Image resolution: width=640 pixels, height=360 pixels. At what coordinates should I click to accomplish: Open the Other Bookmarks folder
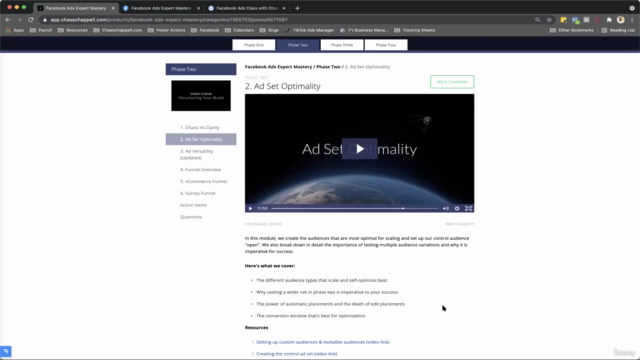pyautogui.click(x=571, y=30)
